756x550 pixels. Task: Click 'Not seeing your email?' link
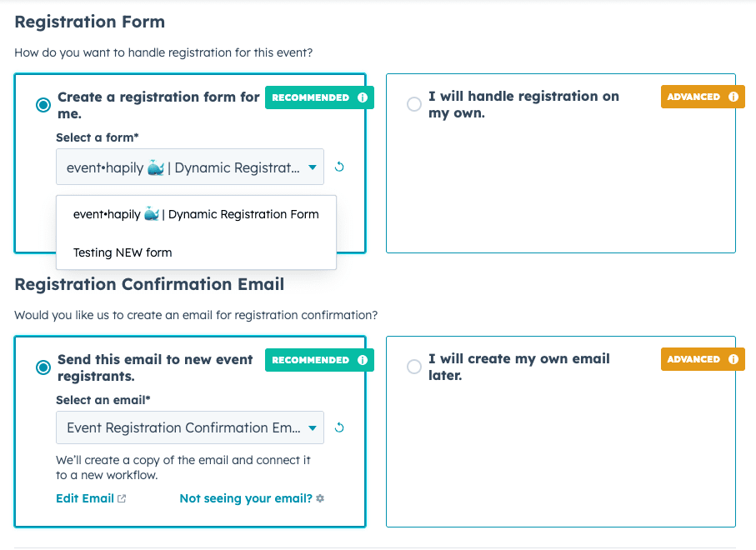click(x=246, y=498)
